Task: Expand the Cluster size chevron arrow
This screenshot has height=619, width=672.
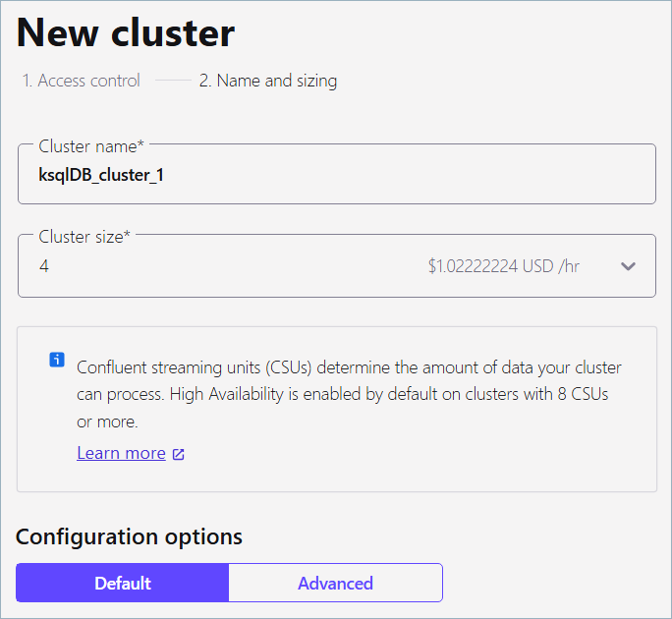Action: (x=629, y=266)
